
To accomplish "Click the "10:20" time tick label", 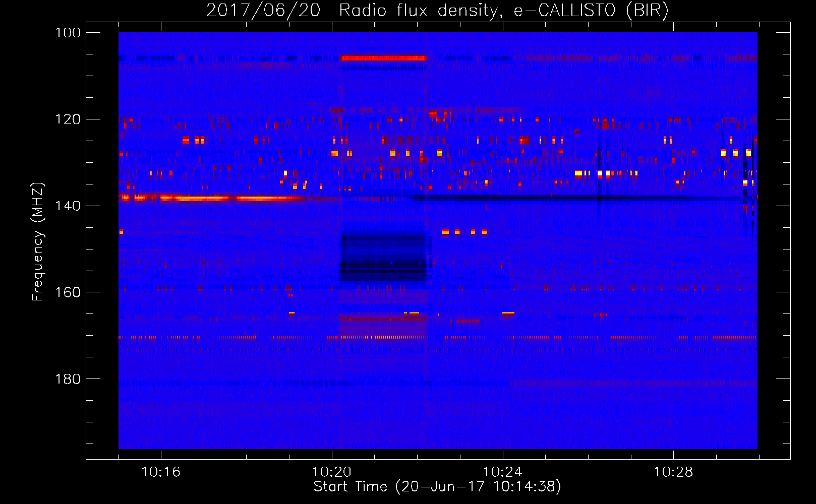I will pyautogui.click(x=332, y=472).
